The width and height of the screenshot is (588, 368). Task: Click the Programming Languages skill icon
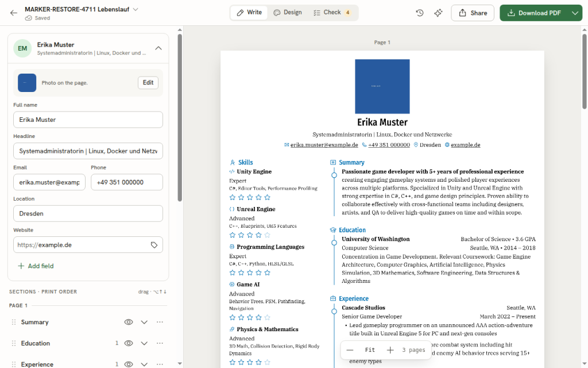(x=232, y=247)
